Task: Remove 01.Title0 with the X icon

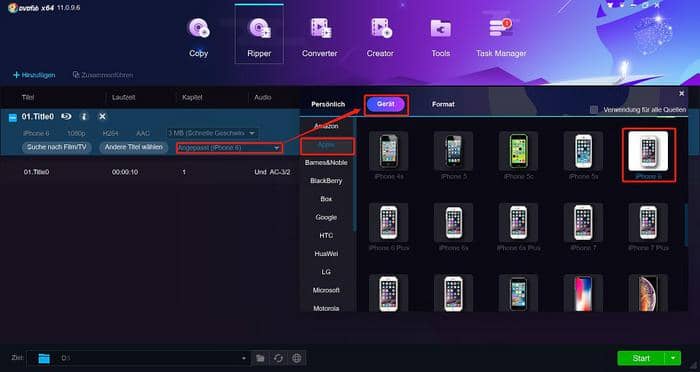Action: [102, 117]
